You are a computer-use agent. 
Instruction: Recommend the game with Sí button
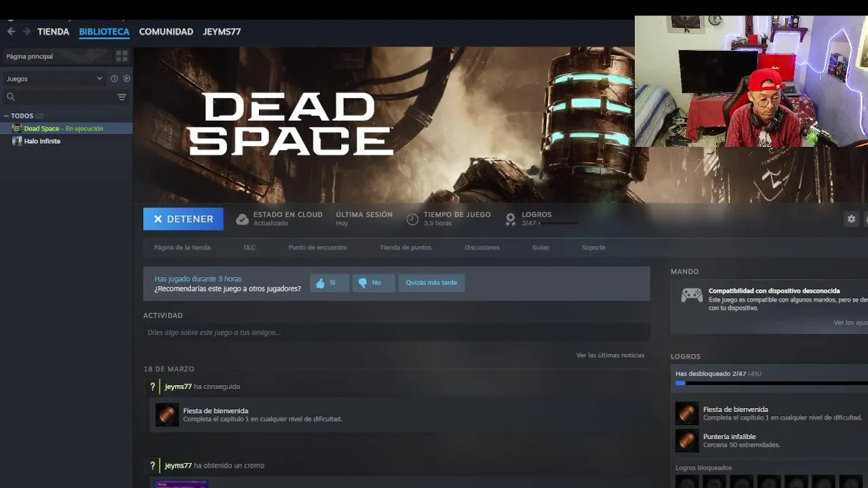click(330, 283)
